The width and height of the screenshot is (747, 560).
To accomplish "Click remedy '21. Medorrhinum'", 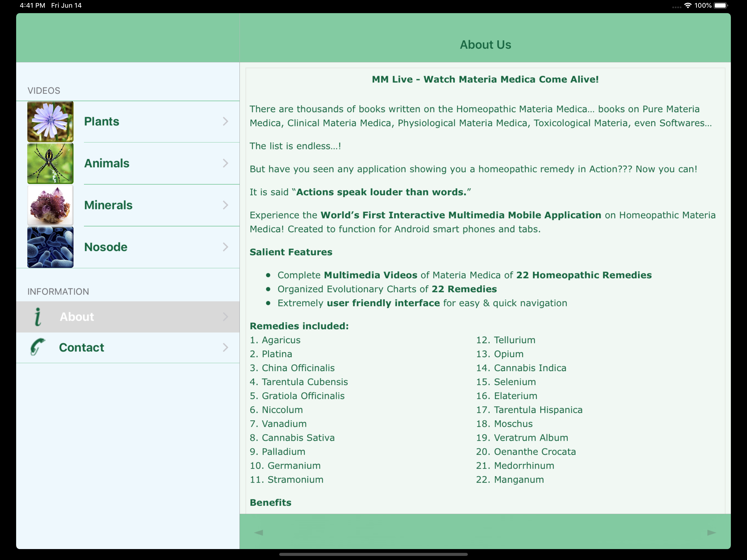I will point(515,466).
